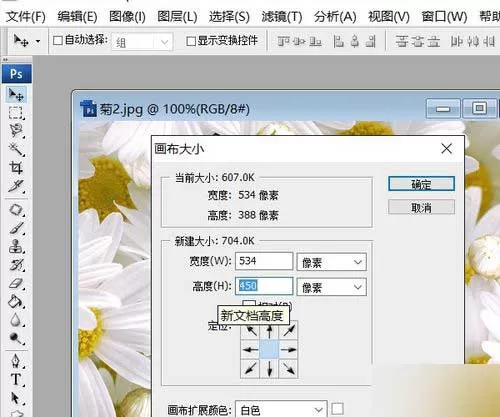Click Align Vertical Centers icon
Image resolution: width=500 pixels, height=417 pixels.
coord(299,42)
